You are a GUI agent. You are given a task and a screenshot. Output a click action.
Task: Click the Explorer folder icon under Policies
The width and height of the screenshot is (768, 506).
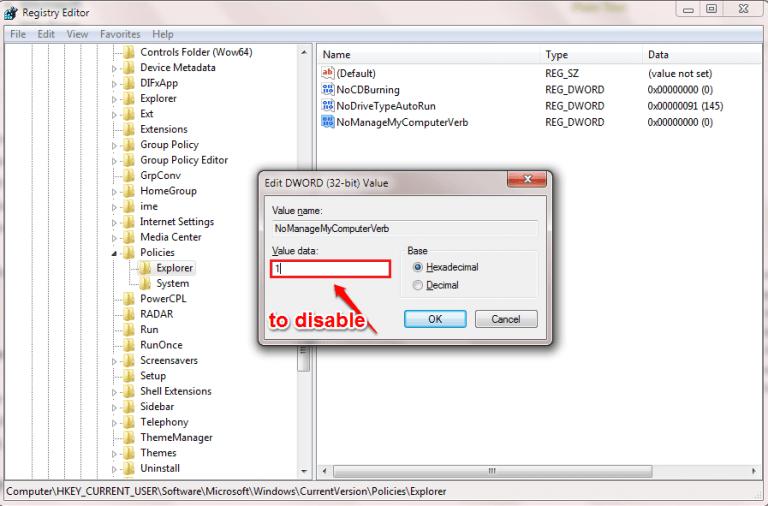145,268
